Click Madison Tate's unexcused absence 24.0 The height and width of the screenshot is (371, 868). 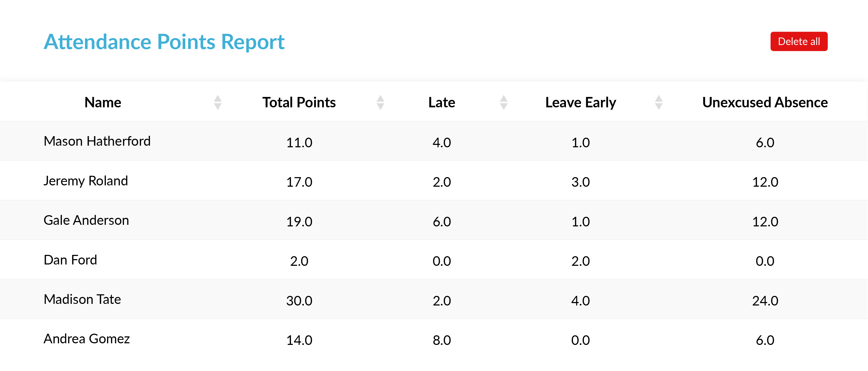tap(765, 301)
